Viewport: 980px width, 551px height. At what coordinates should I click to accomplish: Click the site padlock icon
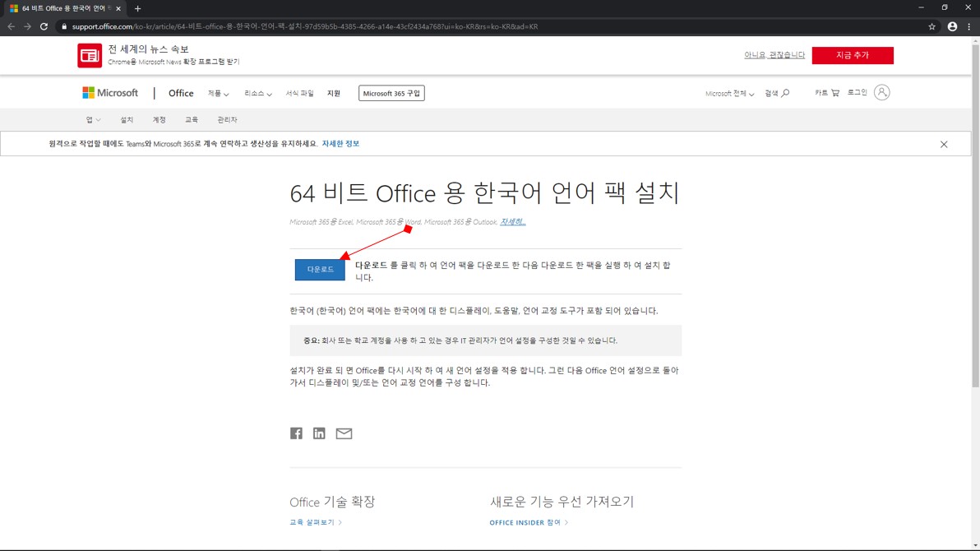coord(64,26)
